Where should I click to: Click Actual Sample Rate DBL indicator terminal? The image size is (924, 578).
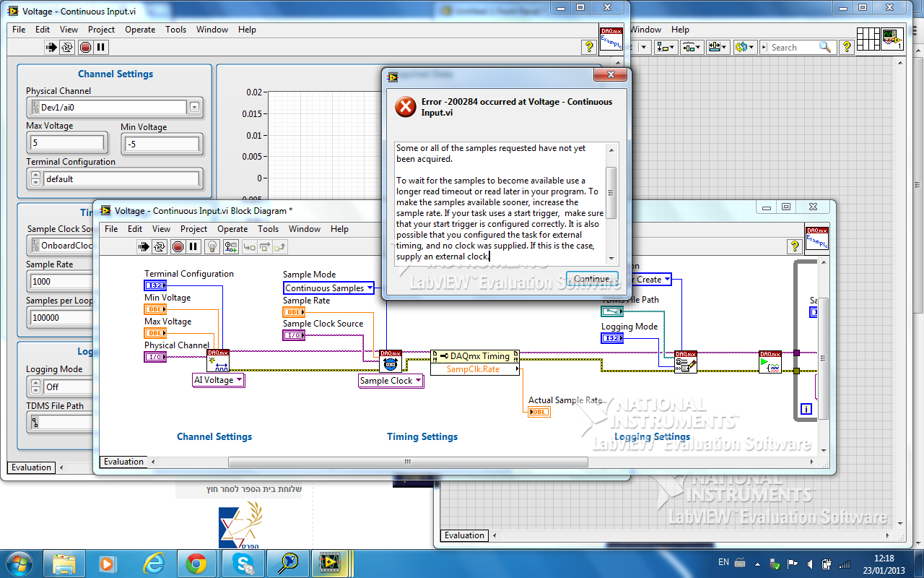click(x=539, y=412)
